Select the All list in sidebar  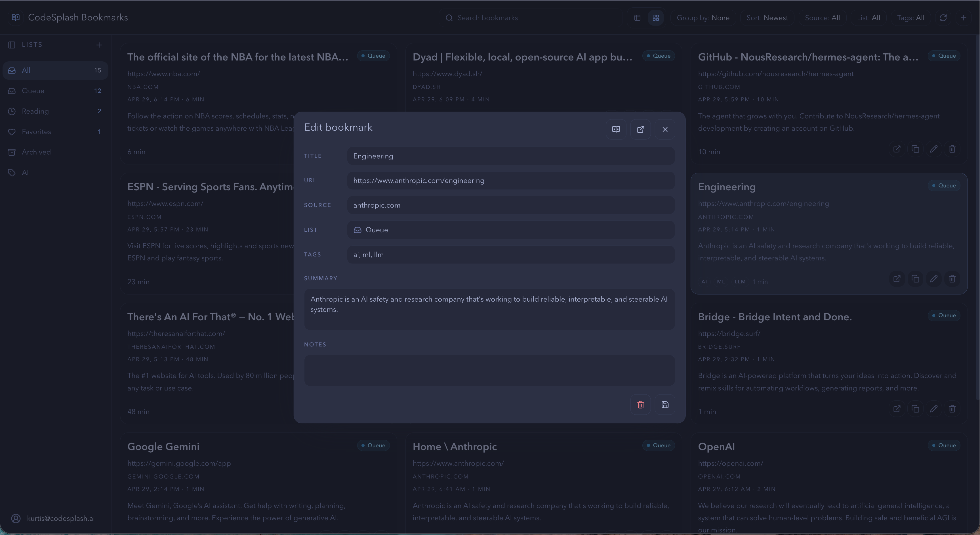[55, 70]
